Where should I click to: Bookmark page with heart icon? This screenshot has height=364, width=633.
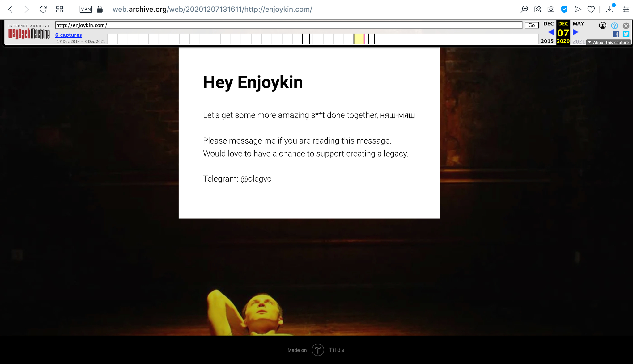tap(591, 9)
